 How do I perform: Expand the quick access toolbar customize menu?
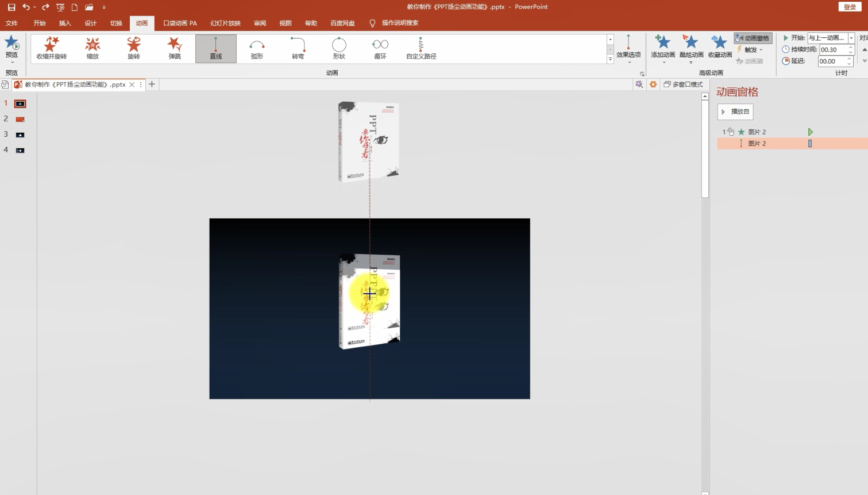104,7
